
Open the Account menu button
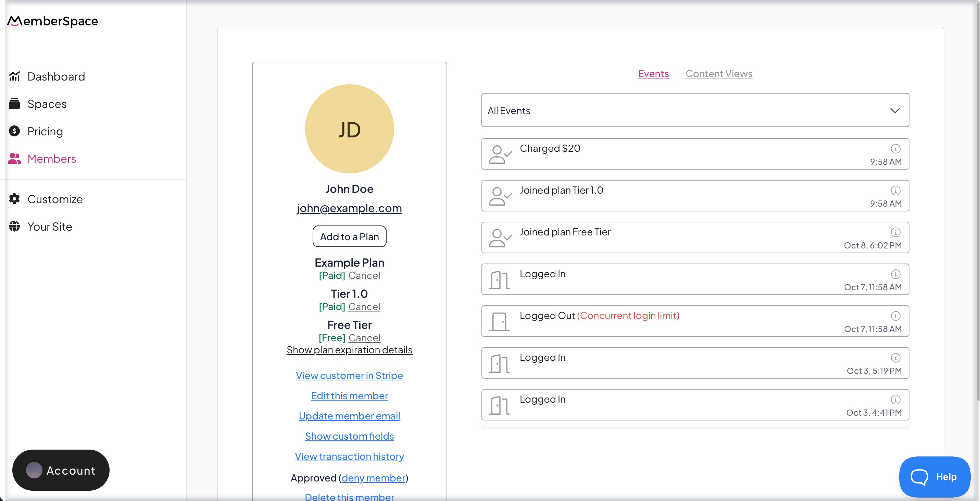(x=61, y=470)
